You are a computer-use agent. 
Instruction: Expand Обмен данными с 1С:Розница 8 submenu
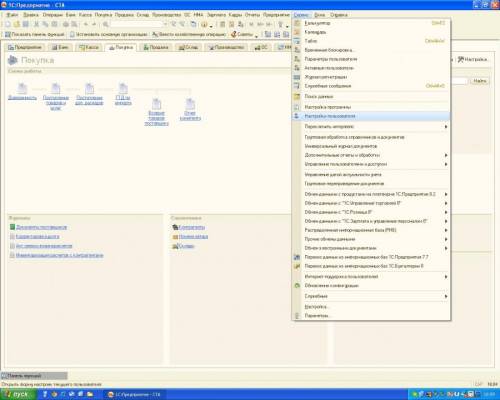(371, 212)
